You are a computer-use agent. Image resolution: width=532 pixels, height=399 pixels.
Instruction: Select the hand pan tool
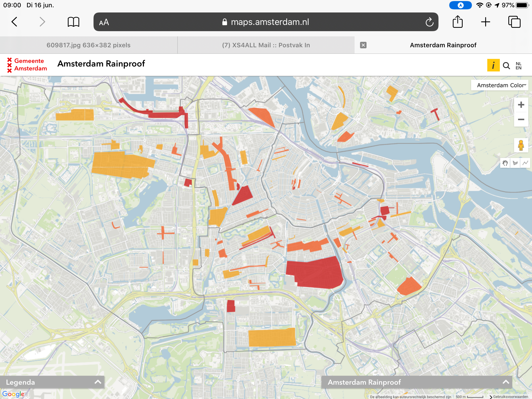click(x=505, y=163)
